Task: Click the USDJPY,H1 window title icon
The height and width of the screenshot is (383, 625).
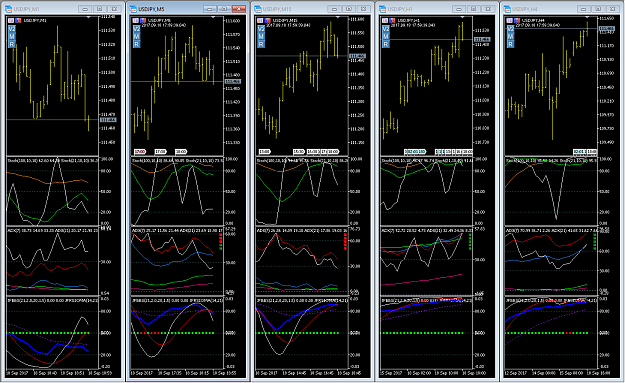Action: point(383,9)
